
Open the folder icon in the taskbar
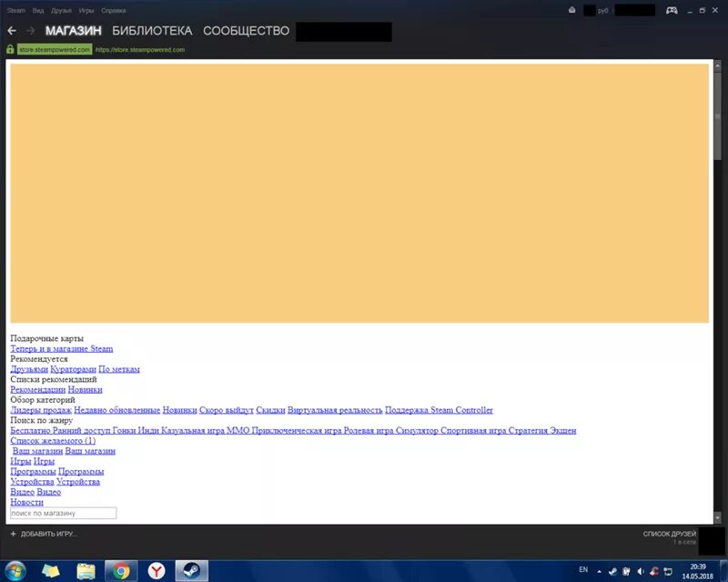(x=86, y=571)
